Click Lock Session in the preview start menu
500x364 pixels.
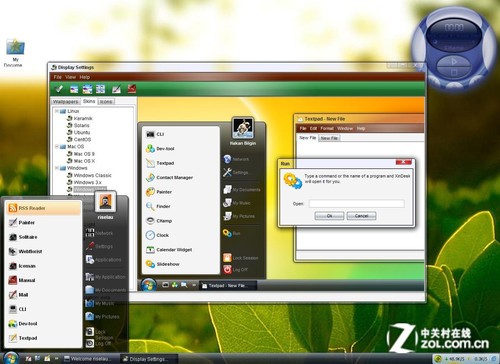pos(240,258)
